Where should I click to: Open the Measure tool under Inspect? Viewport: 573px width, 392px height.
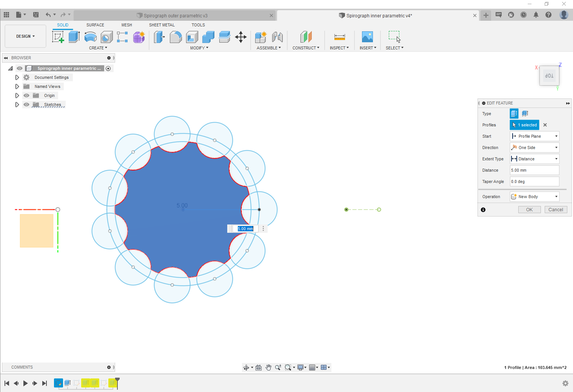click(339, 37)
